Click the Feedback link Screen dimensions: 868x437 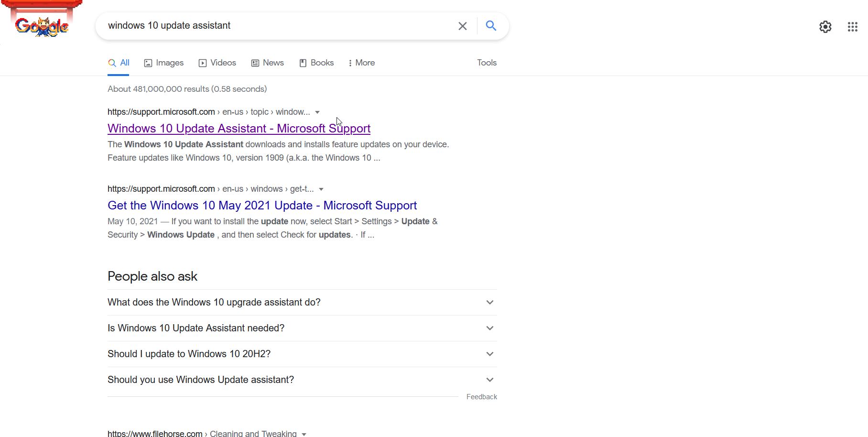click(x=481, y=397)
